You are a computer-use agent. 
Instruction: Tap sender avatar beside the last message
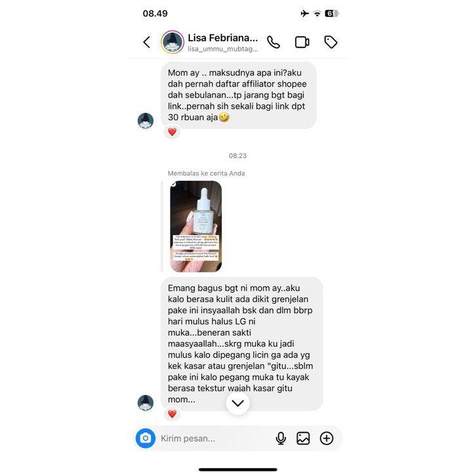point(146,403)
